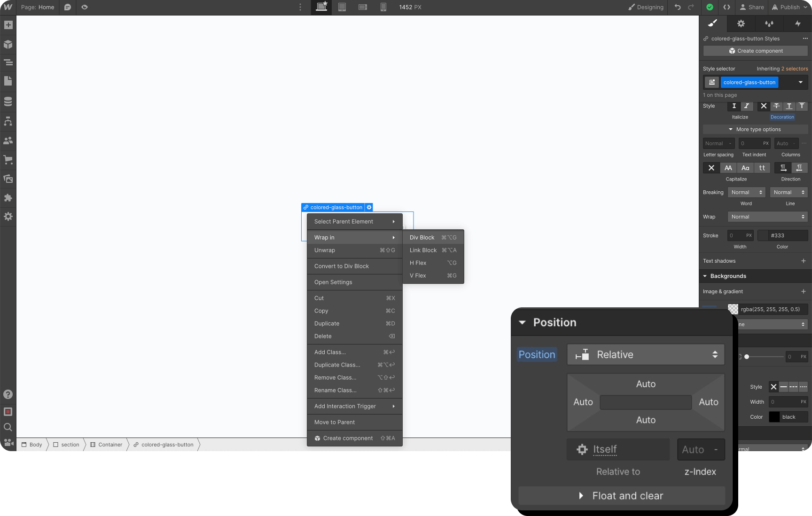Choose Wrap in from context menu

click(324, 237)
